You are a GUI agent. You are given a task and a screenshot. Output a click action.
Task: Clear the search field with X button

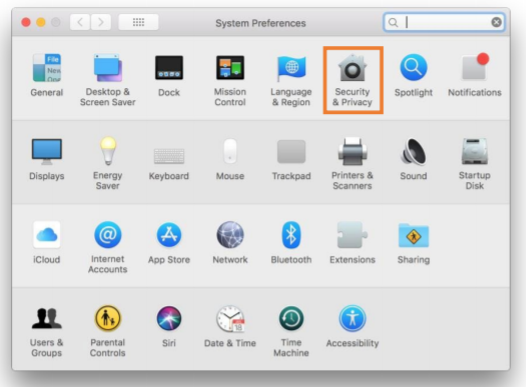(x=496, y=22)
